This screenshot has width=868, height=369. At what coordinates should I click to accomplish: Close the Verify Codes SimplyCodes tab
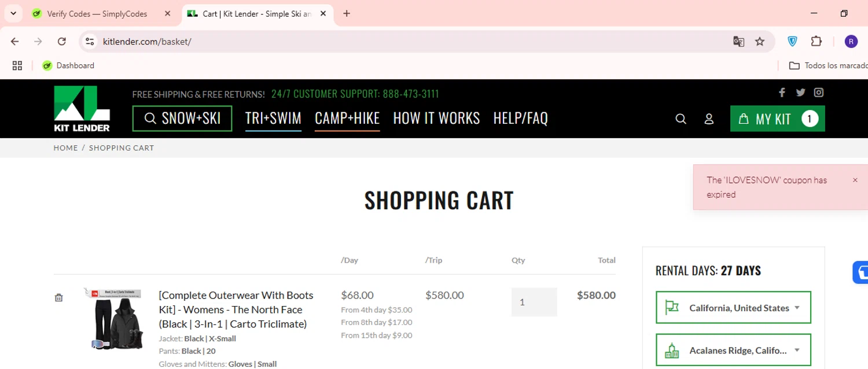(168, 13)
